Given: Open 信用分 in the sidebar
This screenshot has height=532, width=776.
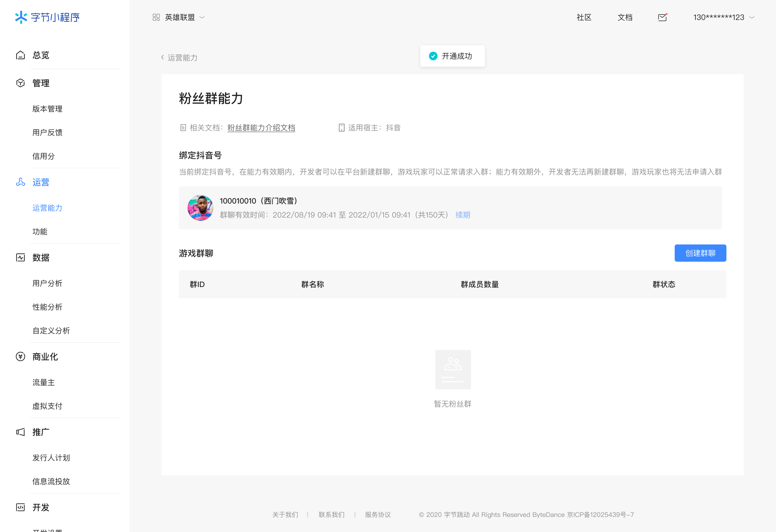Looking at the screenshot, I should [x=43, y=156].
